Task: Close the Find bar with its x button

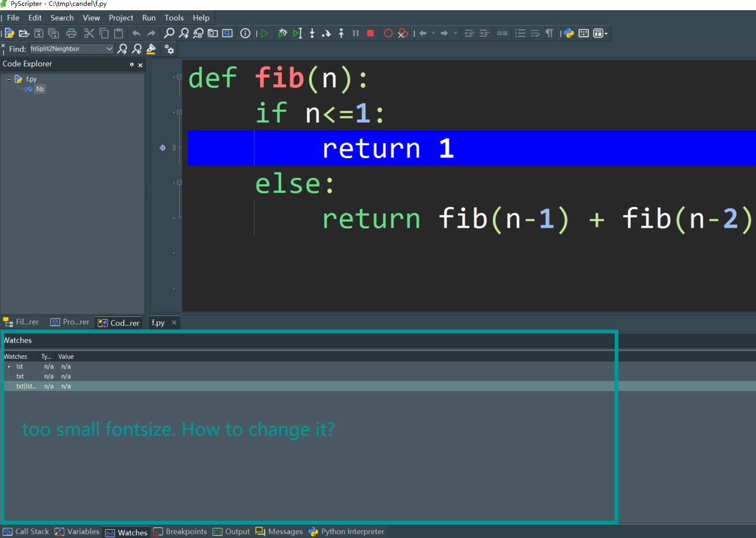Action: pyautogui.click(x=3, y=44)
